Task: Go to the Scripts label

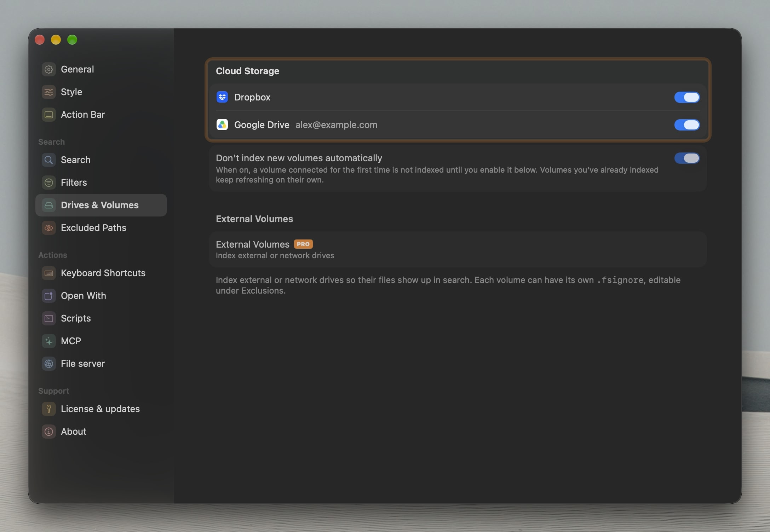Action: click(76, 318)
